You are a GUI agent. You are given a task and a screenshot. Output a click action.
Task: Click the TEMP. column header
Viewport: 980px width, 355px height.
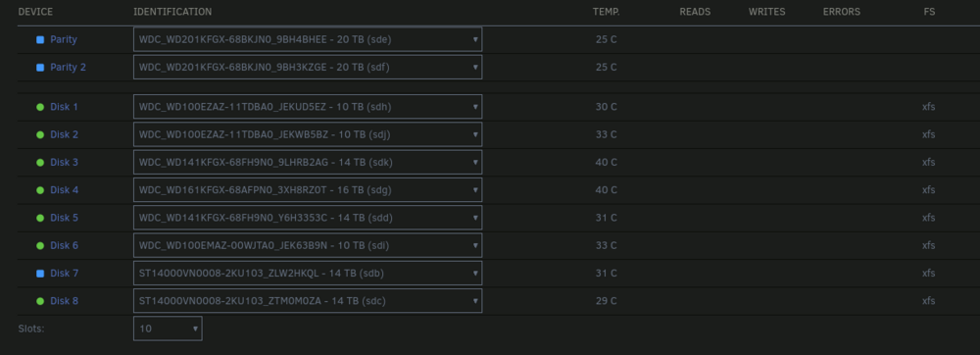(607, 12)
